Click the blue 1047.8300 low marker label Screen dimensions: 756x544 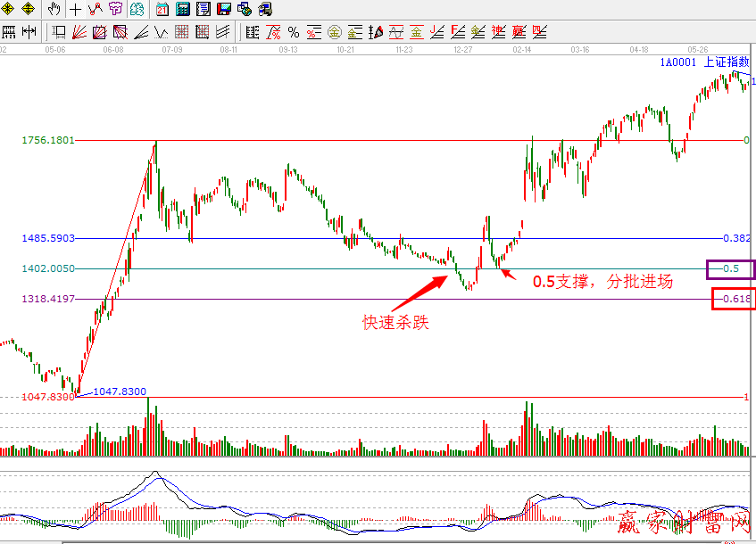[x=120, y=392]
